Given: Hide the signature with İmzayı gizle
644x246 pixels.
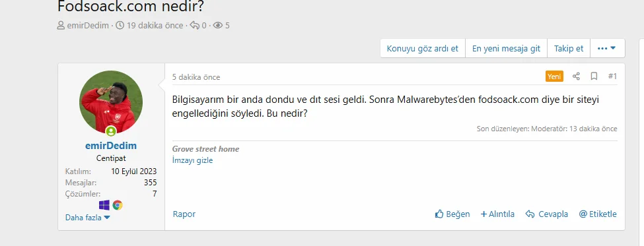Looking at the screenshot, I should pos(192,160).
